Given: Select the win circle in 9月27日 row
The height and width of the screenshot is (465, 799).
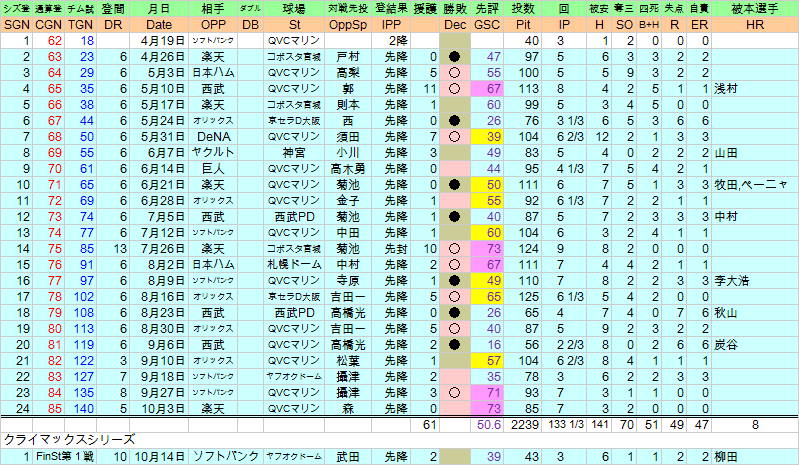Looking at the screenshot, I should pyautogui.click(x=455, y=393).
